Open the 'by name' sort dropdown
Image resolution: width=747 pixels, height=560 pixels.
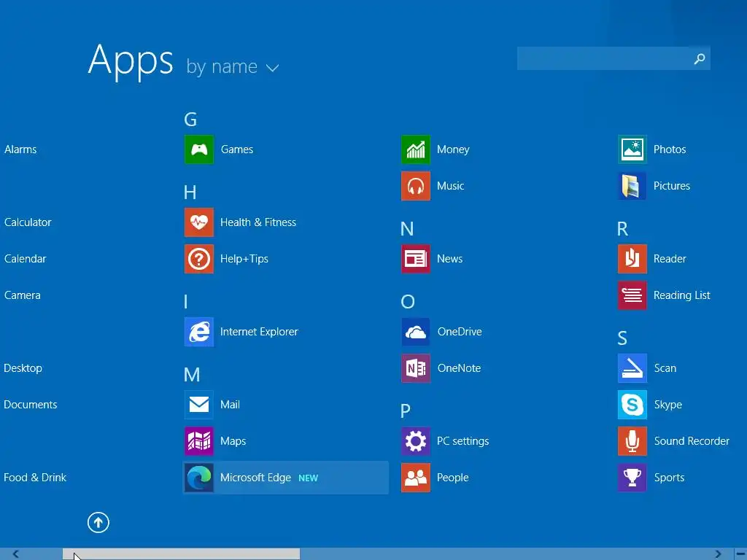coord(233,66)
